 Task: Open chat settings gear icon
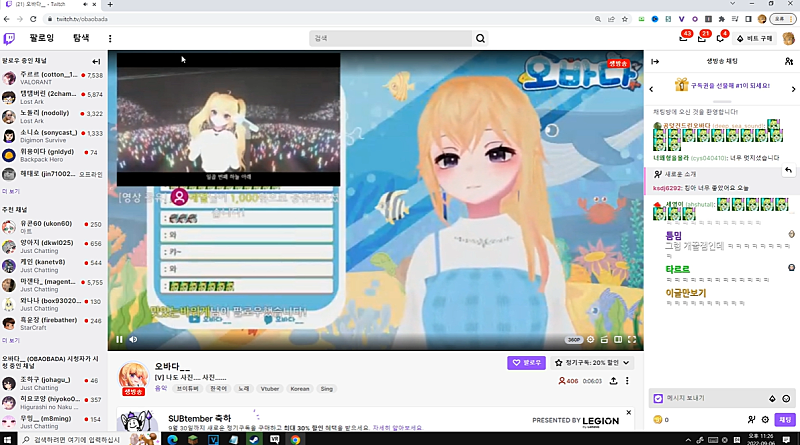pyautogui.click(x=765, y=419)
